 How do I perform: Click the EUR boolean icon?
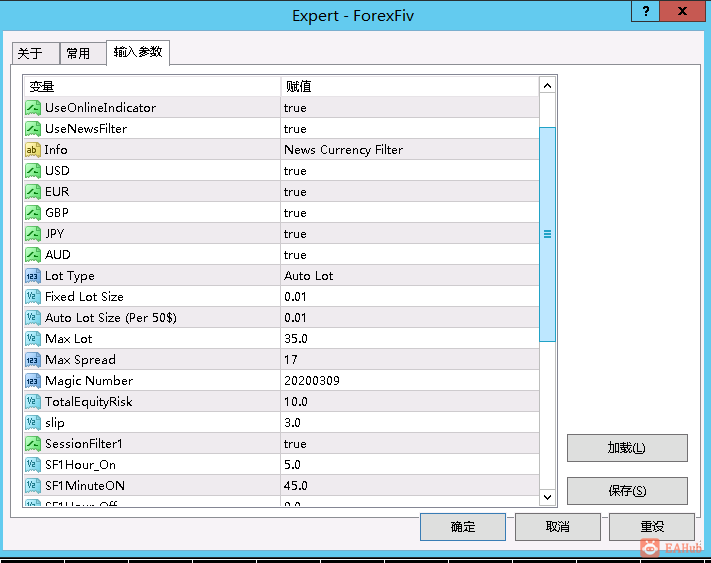[33, 192]
